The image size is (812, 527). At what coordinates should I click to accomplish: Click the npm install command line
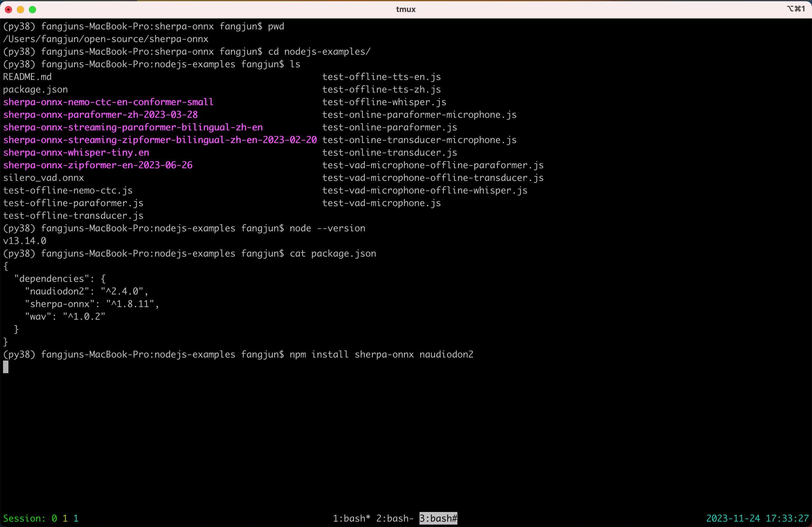pyautogui.click(x=381, y=355)
